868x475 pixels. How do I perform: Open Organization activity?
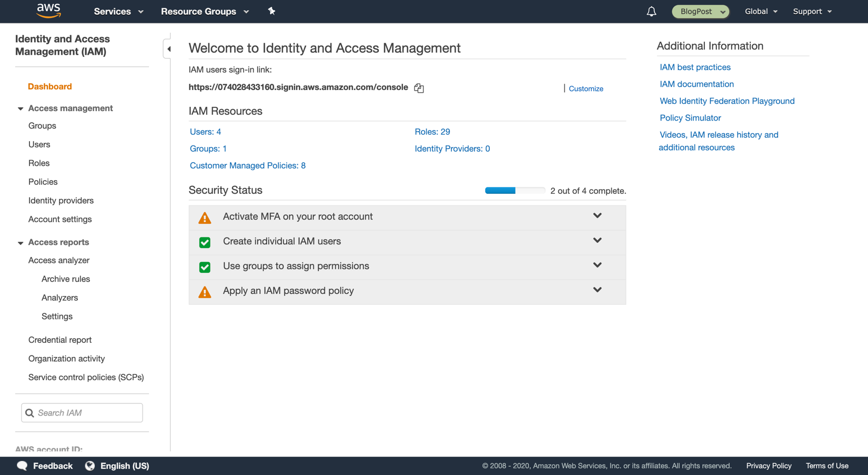point(67,359)
